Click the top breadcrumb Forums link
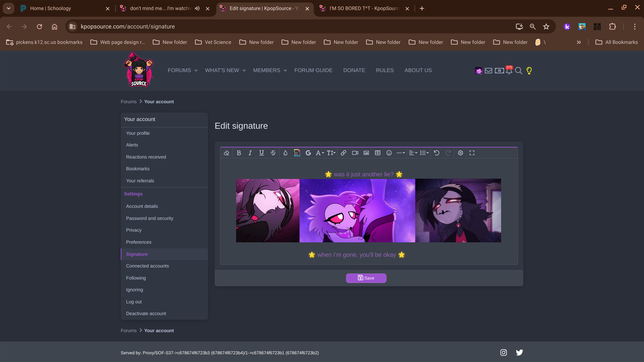644x362 pixels. (128, 102)
